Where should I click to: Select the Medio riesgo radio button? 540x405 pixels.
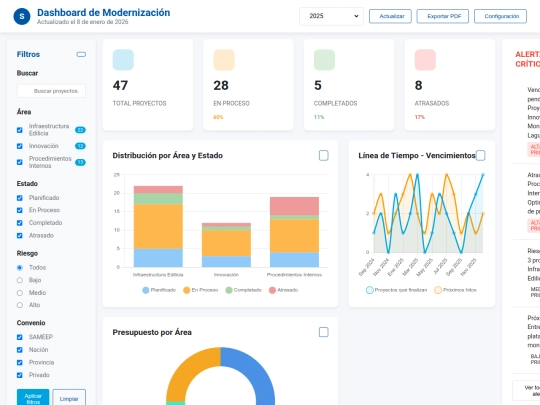[20, 293]
